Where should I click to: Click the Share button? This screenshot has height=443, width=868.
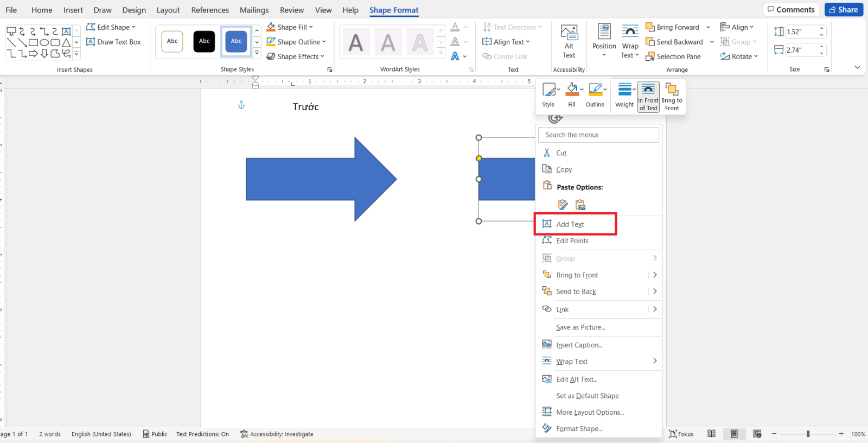click(844, 10)
